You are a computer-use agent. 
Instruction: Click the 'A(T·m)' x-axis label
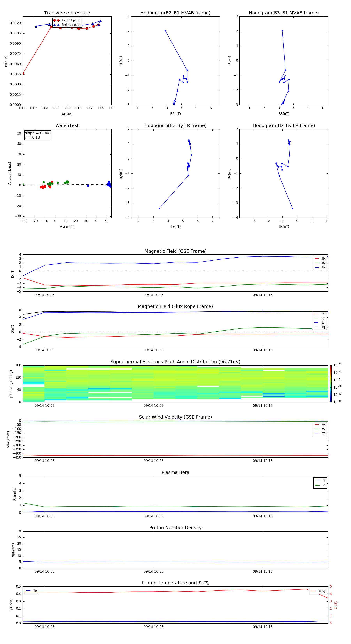[67, 114]
